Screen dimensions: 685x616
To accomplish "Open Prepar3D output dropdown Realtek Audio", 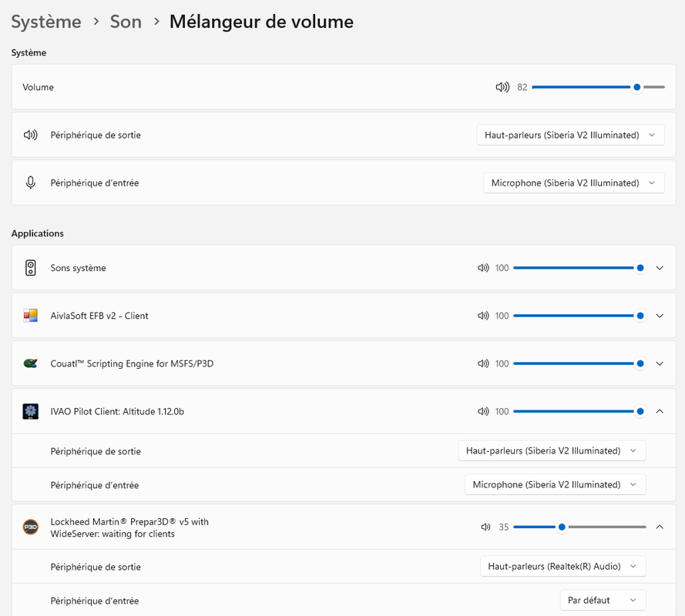I will (562, 566).
